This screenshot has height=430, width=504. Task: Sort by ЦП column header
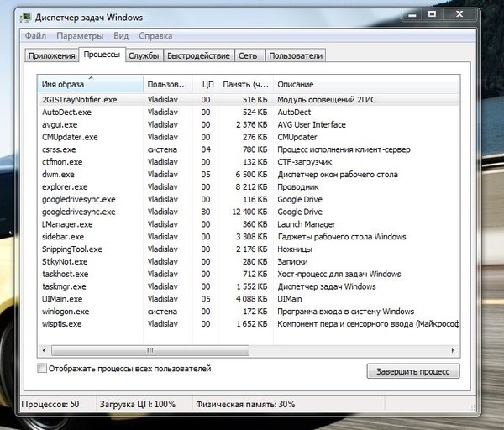pos(206,84)
